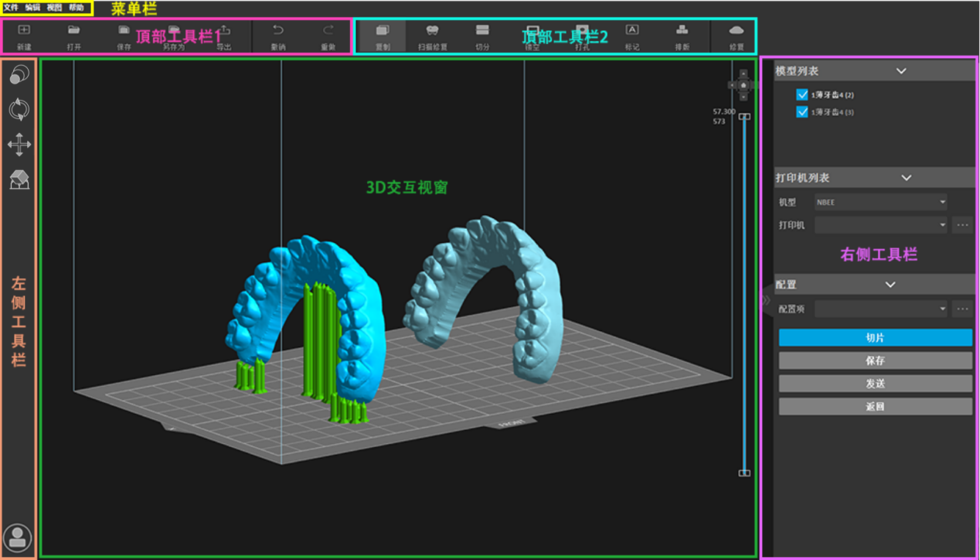
Task: Open the 机型 NBEE dropdown
Action: click(881, 202)
